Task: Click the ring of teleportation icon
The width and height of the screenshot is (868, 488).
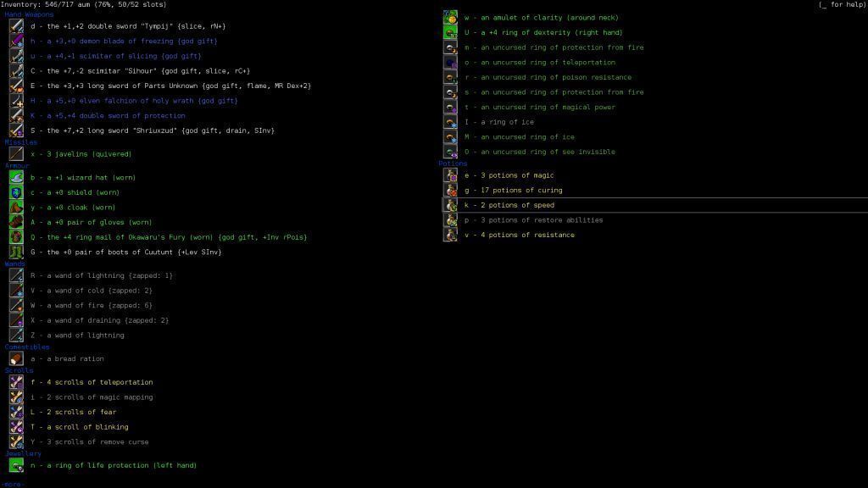Action: [x=450, y=63]
